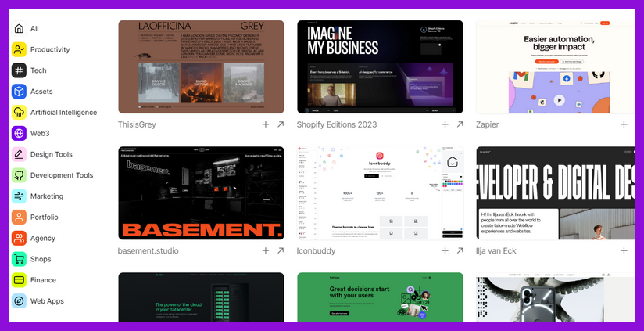Add Ilja van Eck with plus icon
The height and width of the screenshot is (331, 644).
point(624,250)
